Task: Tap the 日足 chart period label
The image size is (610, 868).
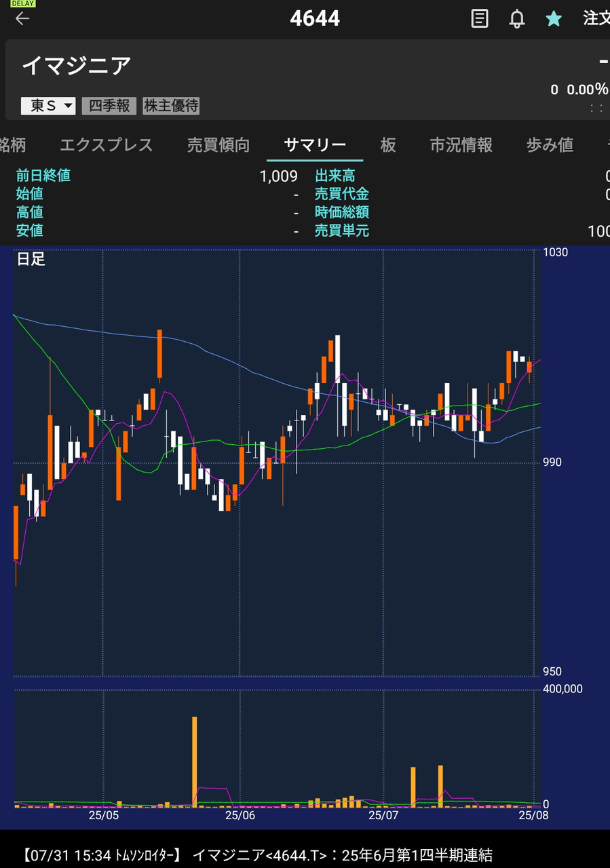Action: click(31, 259)
